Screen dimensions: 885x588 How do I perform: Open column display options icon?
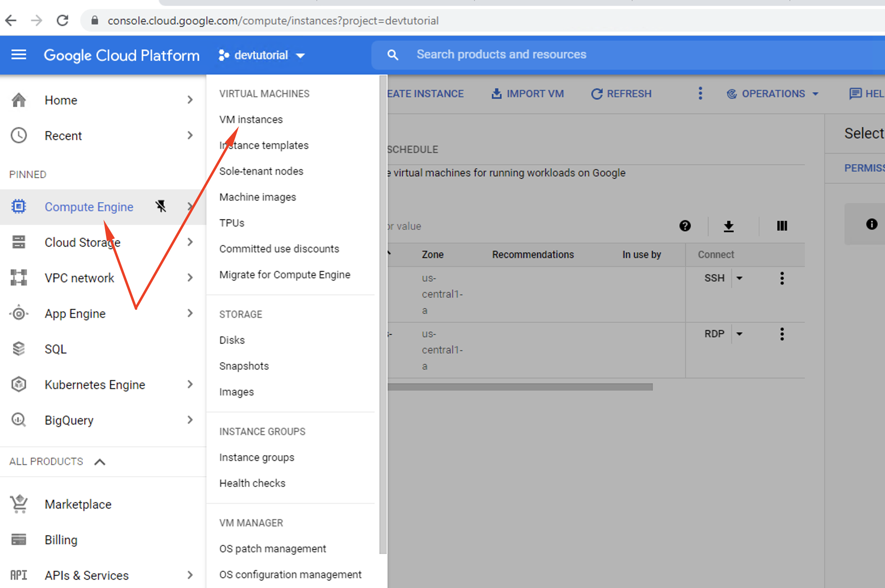[782, 226]
